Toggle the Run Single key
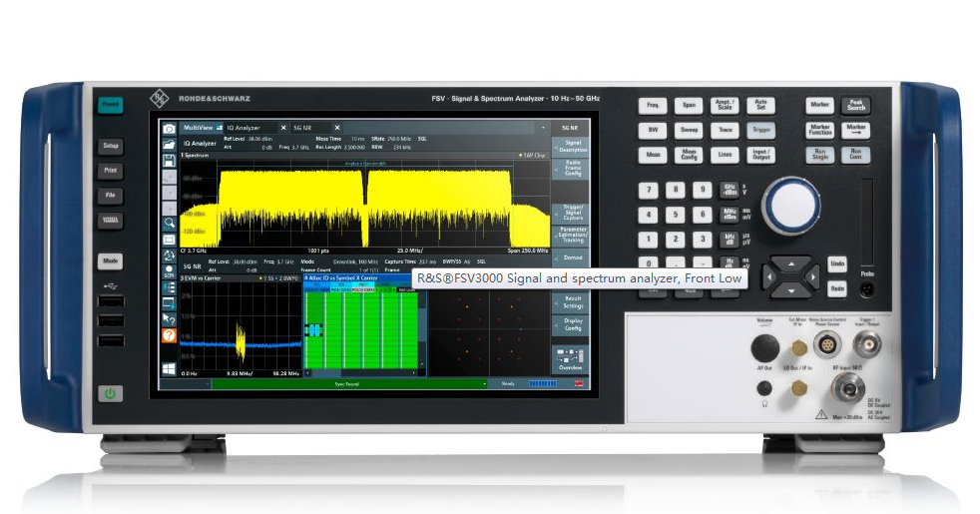The width and height of the screenshot is (980, 514). pos(820,155)
